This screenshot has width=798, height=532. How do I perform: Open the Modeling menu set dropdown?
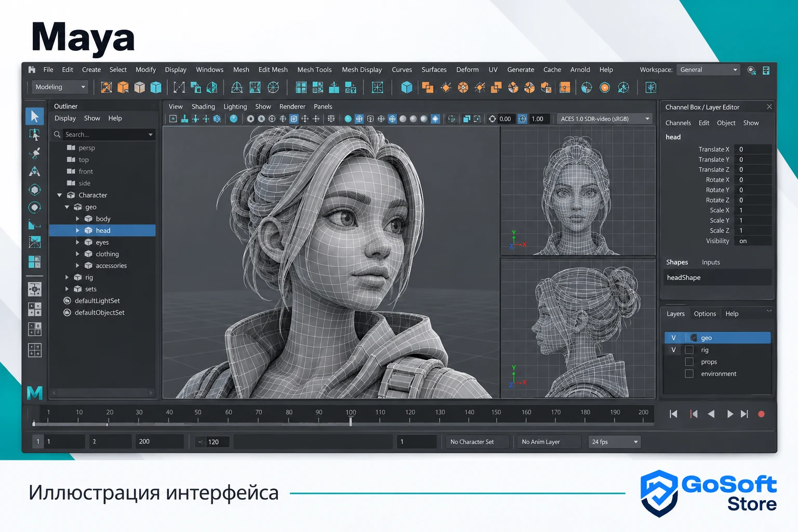60,87
